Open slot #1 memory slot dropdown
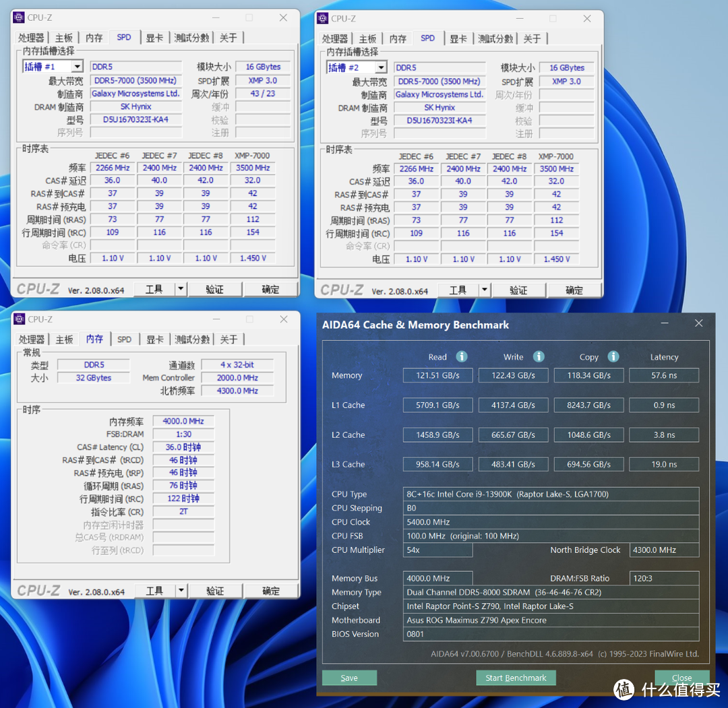Screen dimensions: 728x708 click(77, 66)
